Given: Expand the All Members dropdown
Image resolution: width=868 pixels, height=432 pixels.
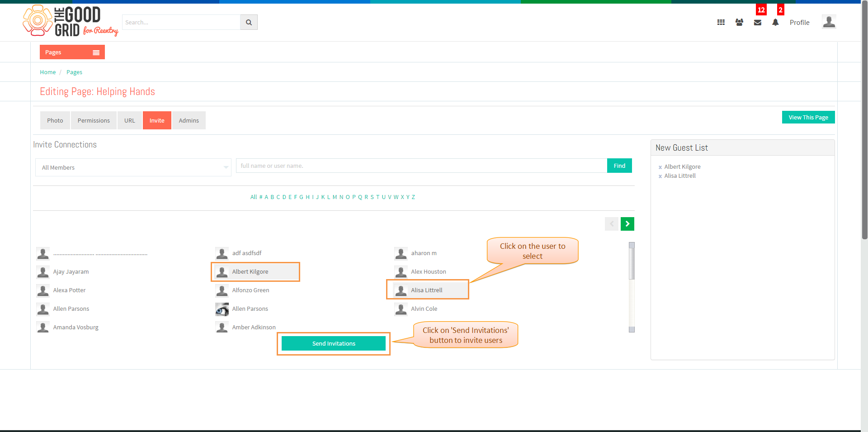Looking at the screenshot, I should (133, 167).
